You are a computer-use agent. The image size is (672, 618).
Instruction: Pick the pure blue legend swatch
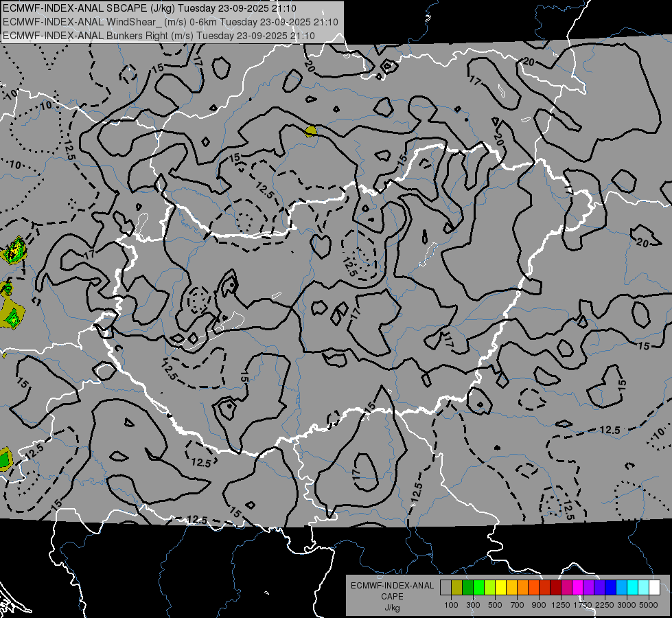click(x=611, y=587)
